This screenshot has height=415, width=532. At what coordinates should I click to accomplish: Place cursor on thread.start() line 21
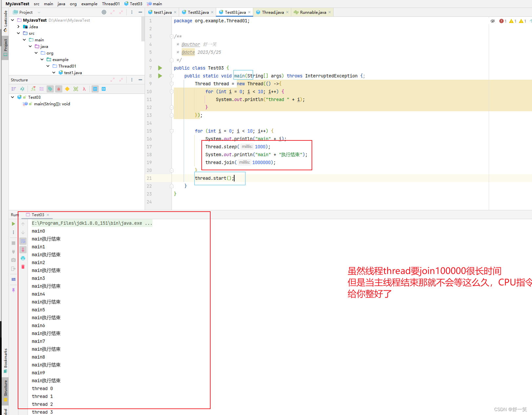tap(214, 178)
